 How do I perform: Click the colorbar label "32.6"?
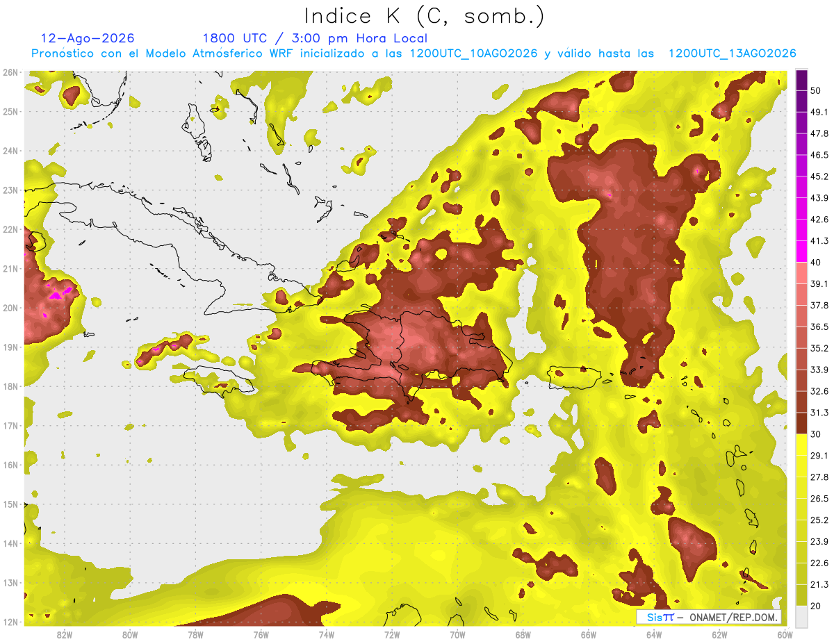click(x=819, y=391)
